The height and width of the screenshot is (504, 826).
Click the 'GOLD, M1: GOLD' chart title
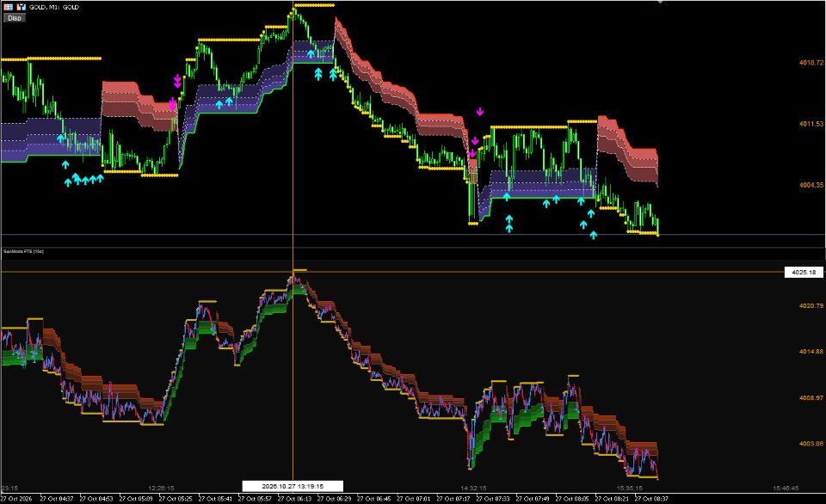pos(54,8)
